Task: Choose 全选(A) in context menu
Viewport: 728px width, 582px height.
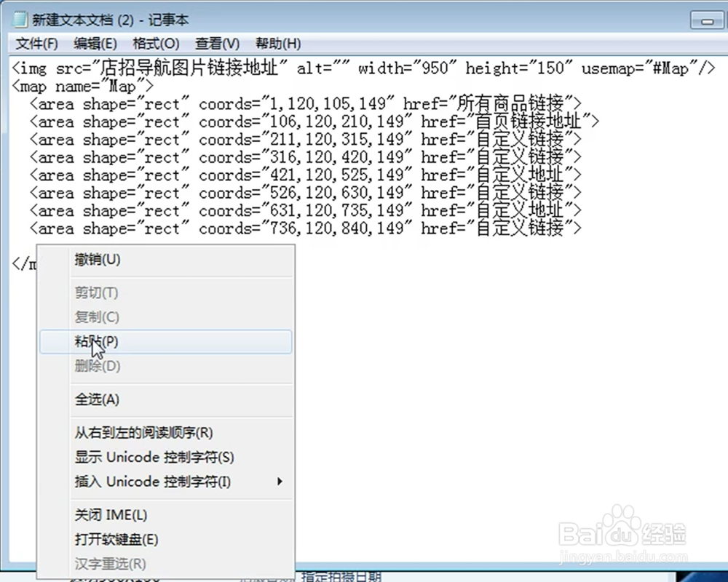Action: pyautogui.click(x=166, y=399)
